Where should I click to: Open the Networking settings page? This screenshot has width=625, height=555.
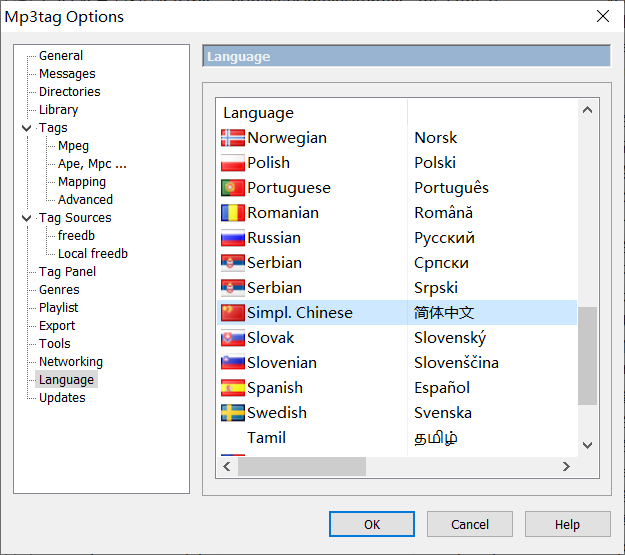coord(71,362)
